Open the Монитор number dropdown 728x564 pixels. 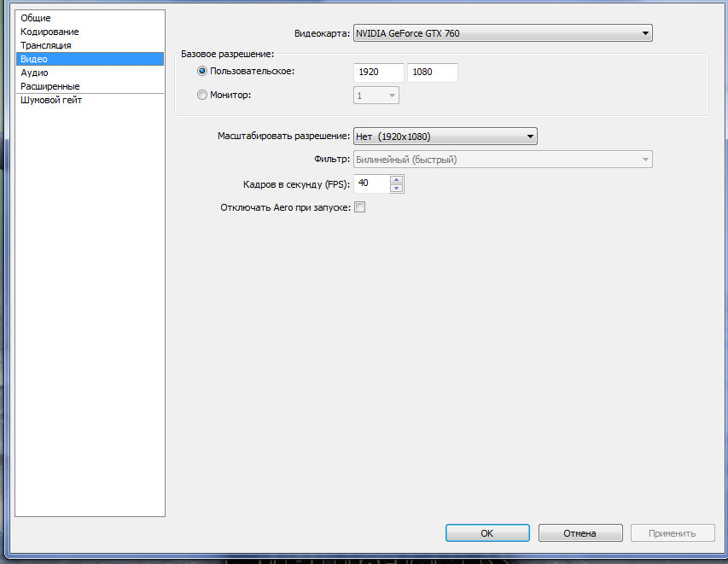(x=376, y=96)
